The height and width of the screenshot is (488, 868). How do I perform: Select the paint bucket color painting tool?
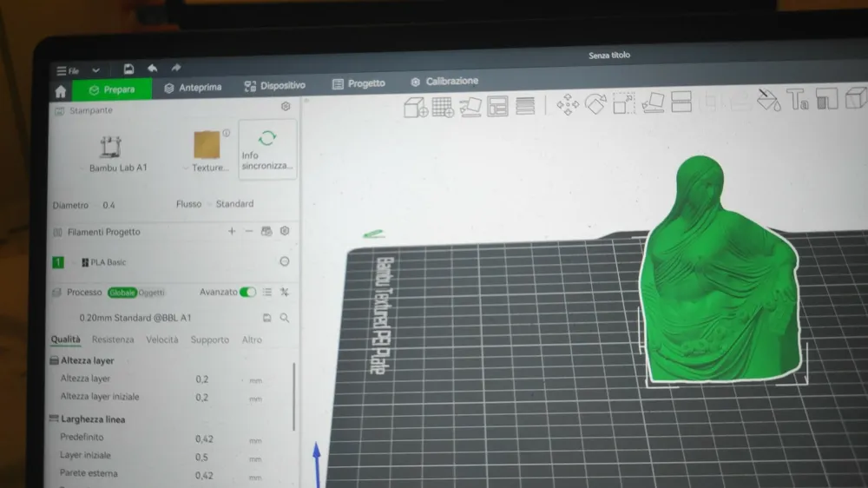(769, 100)
